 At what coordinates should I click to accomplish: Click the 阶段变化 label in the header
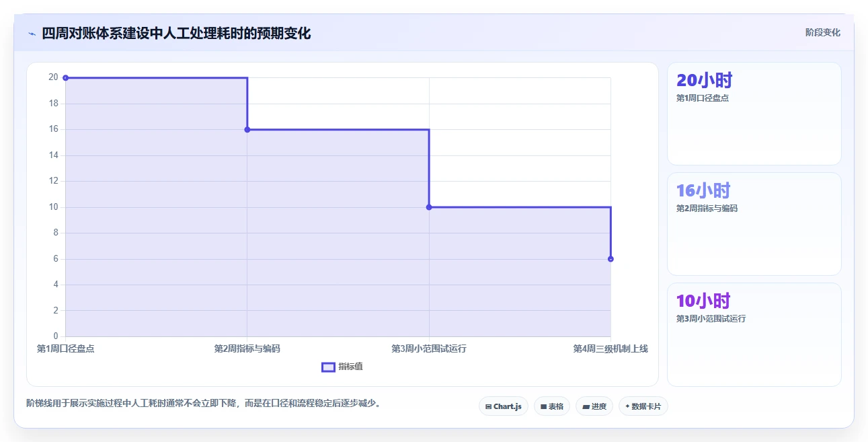(x=823, y=32)
